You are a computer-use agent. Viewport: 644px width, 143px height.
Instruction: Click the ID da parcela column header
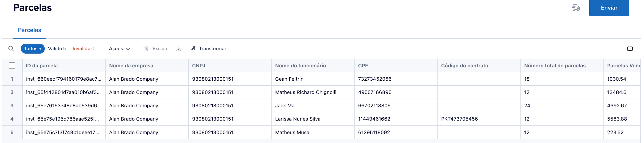[x=41, y=66]
